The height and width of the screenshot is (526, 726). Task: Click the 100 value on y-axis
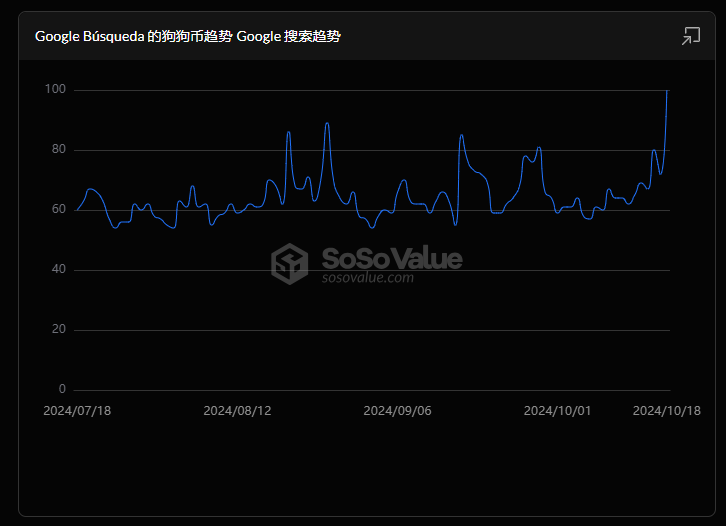(55, 90)
